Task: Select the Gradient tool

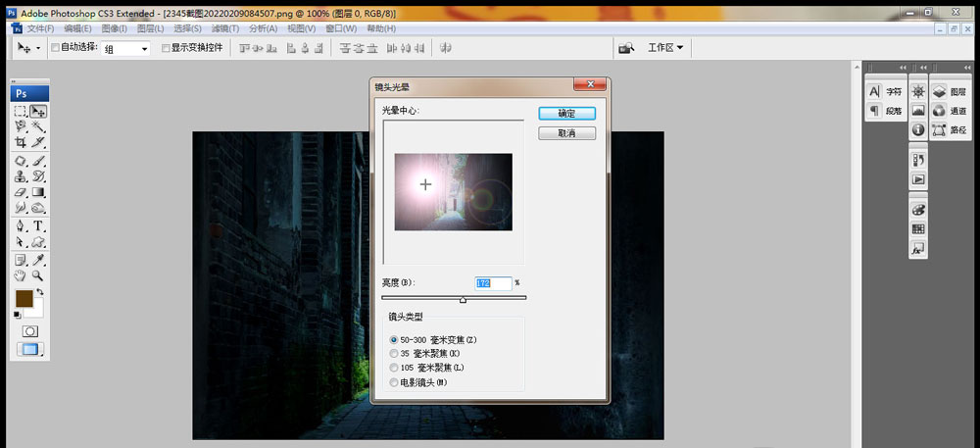Action: point(39,192)
